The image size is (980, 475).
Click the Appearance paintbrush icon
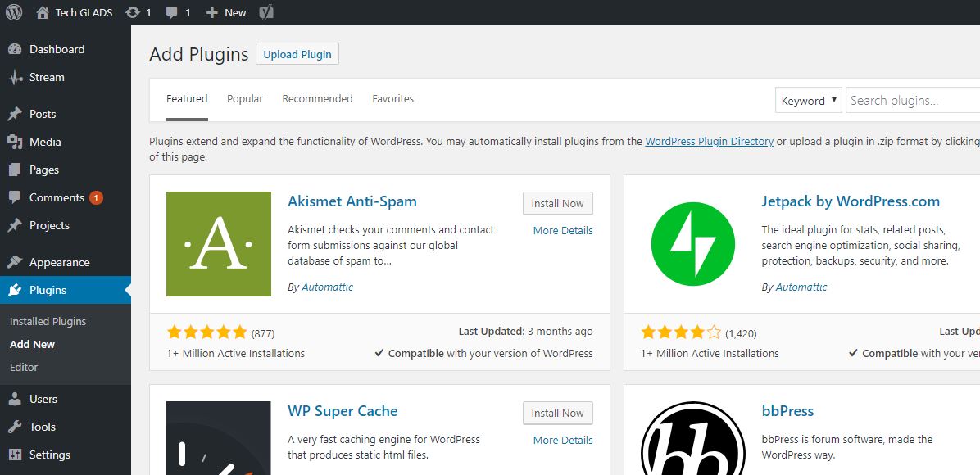(x=15, y=263)
